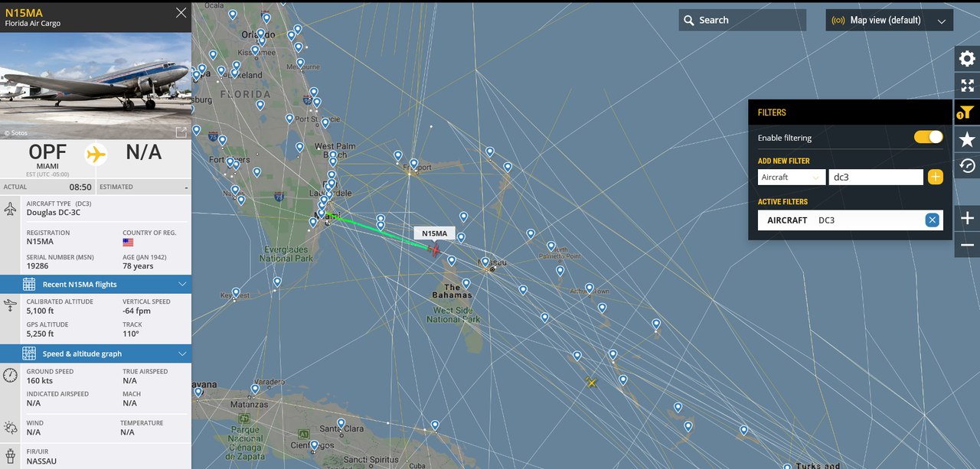This screenshot has width=980, height=469.
Task: Open the Aircraft filter type dropdown
Action: pos(791,177)
